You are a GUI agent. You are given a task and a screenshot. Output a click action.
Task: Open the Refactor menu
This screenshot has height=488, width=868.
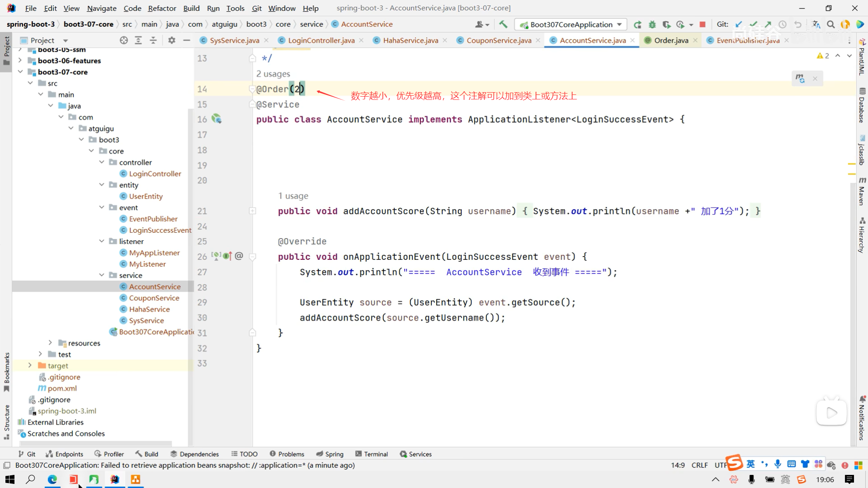pos(162,8)
